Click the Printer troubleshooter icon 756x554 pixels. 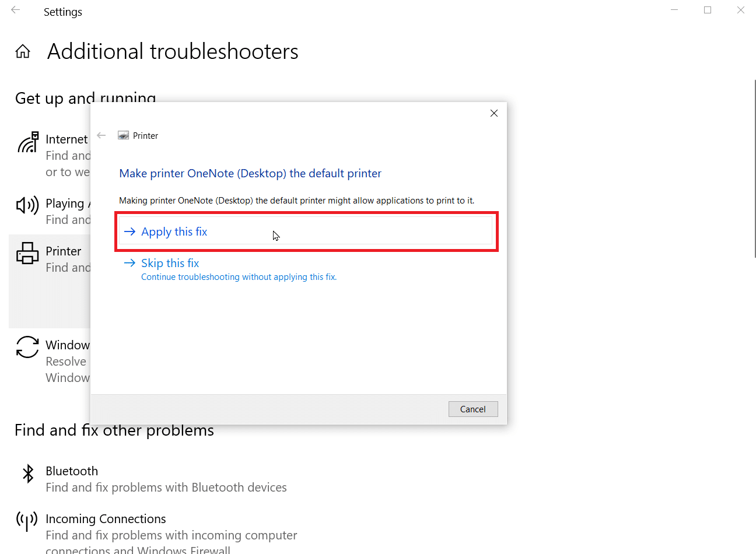pos(27,253)
